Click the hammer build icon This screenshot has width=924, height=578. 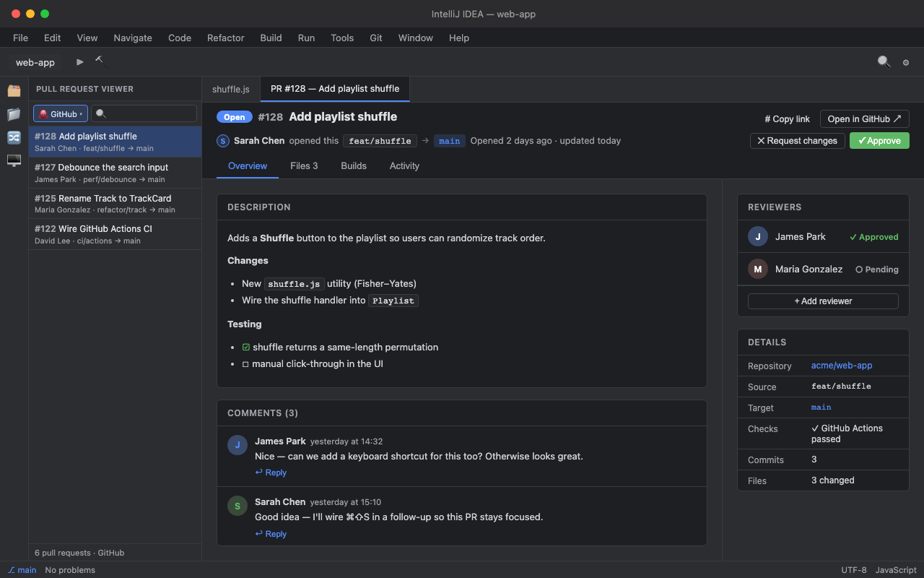[x=99, y=61]
